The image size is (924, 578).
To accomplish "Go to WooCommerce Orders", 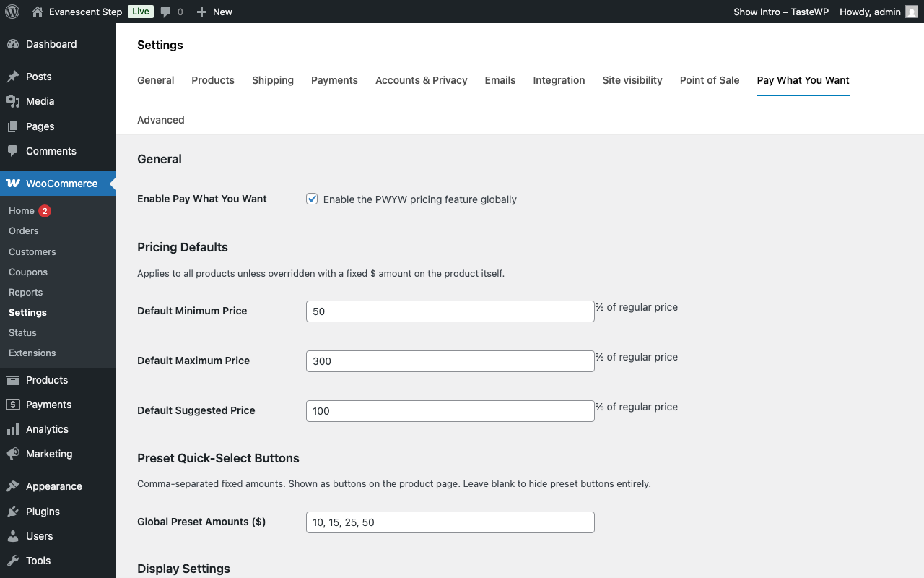I will (x=24, y=230).
